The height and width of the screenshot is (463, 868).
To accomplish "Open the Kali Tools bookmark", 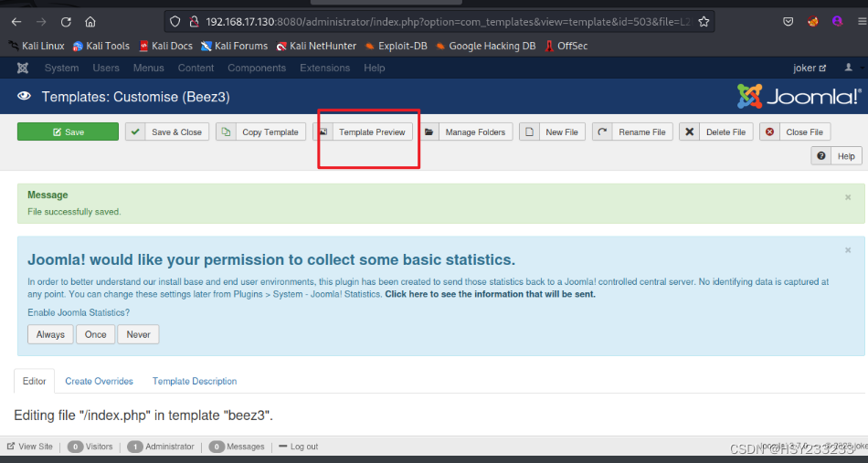I will click(101, 46).
